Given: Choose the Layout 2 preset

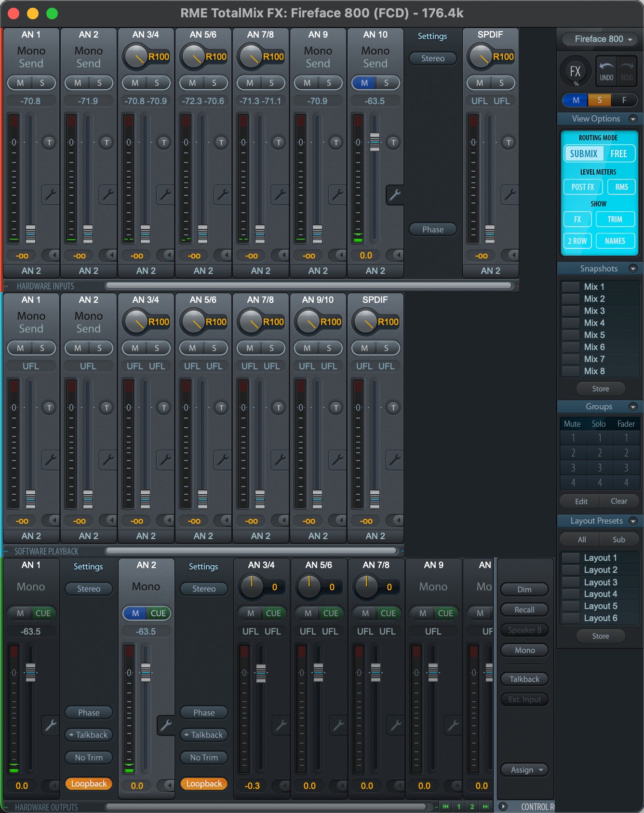Looking at the screenshot, I should 601,570.
